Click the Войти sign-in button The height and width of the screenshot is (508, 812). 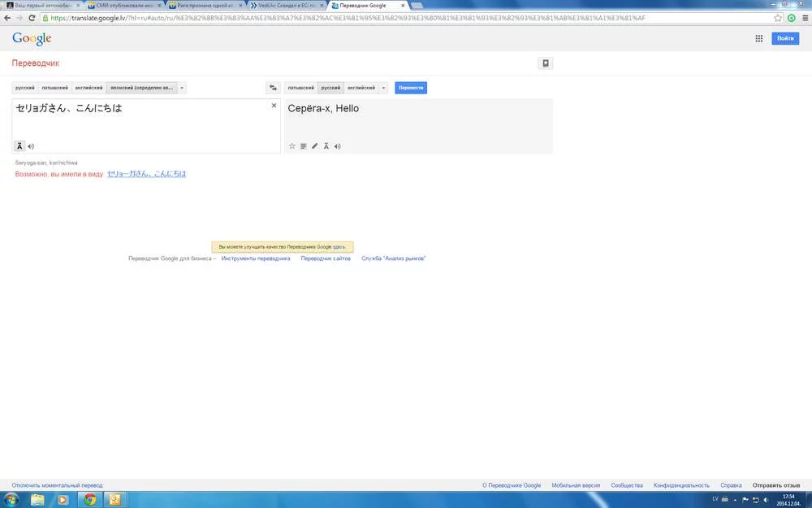[785, 38]
